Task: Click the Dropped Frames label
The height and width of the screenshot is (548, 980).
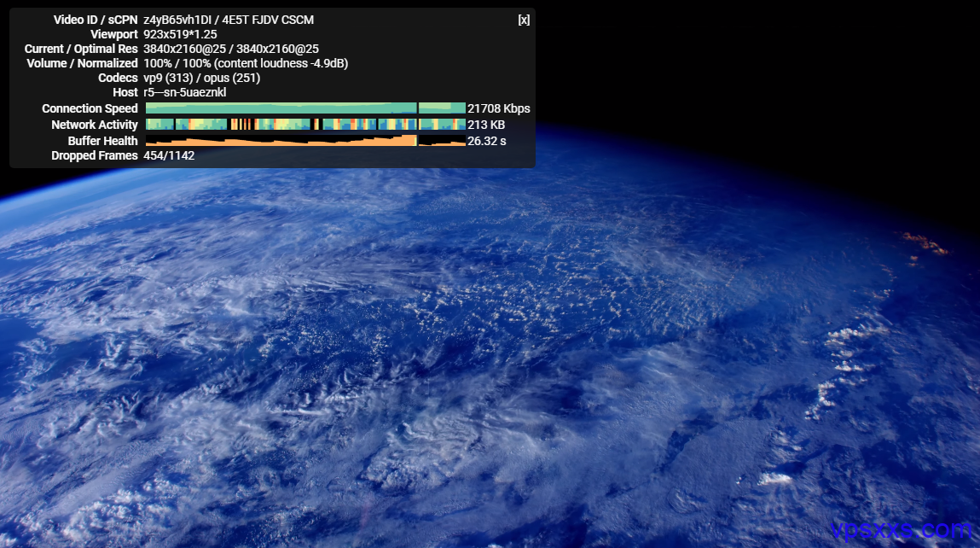Action: pos(95,155)
